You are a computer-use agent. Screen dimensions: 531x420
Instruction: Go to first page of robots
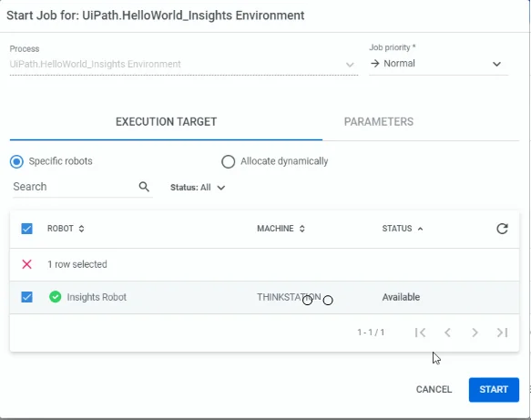420,333
